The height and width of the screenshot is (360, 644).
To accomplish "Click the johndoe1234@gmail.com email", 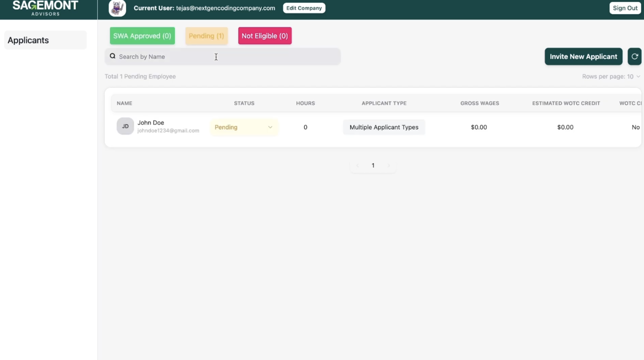I will click(x=168, y=131).
